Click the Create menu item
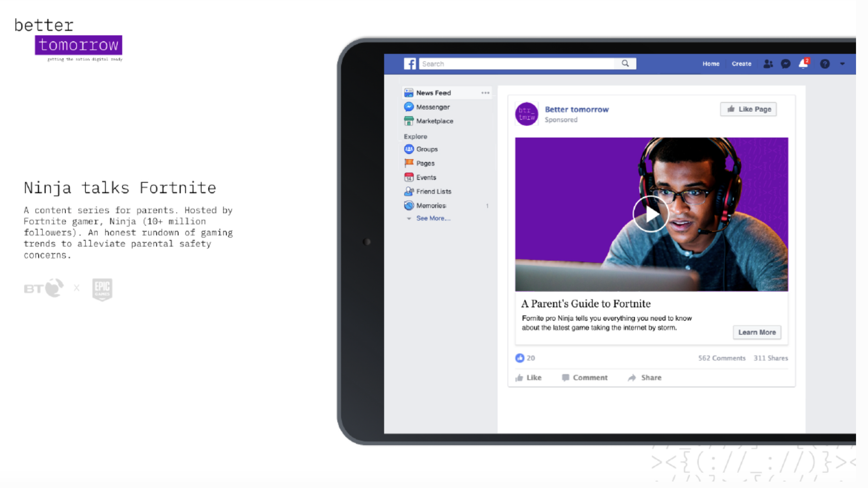Image resolution: width=868 pixels, height=488 pixels. [x=741, y=64]
